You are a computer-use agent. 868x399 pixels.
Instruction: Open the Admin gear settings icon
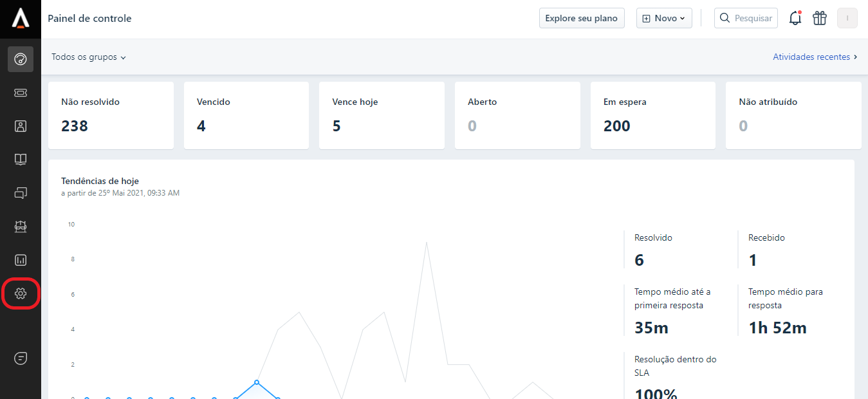(21, 293)
